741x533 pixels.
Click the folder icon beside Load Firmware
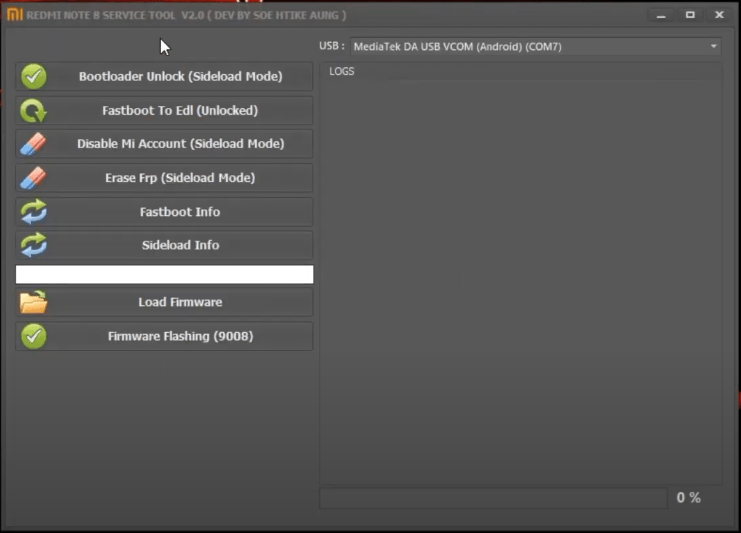[34, 302]
